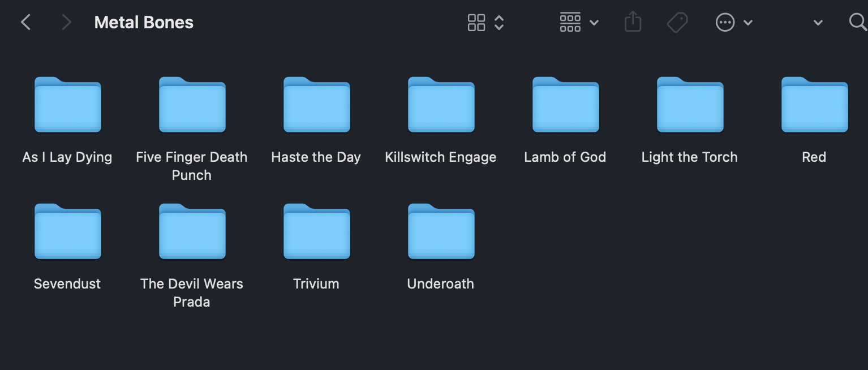
Task: Expand the Action menu chevron
Action: pos(748,23)
